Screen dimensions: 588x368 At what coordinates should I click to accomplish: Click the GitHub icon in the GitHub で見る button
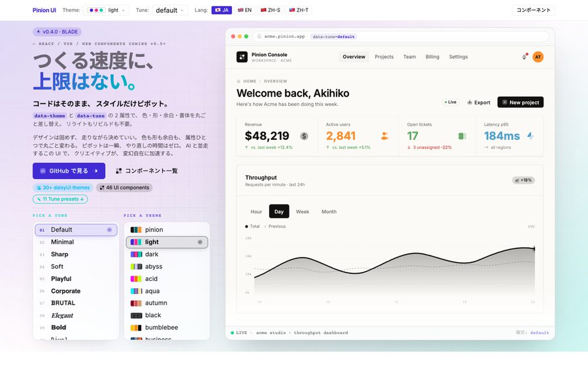42,171
